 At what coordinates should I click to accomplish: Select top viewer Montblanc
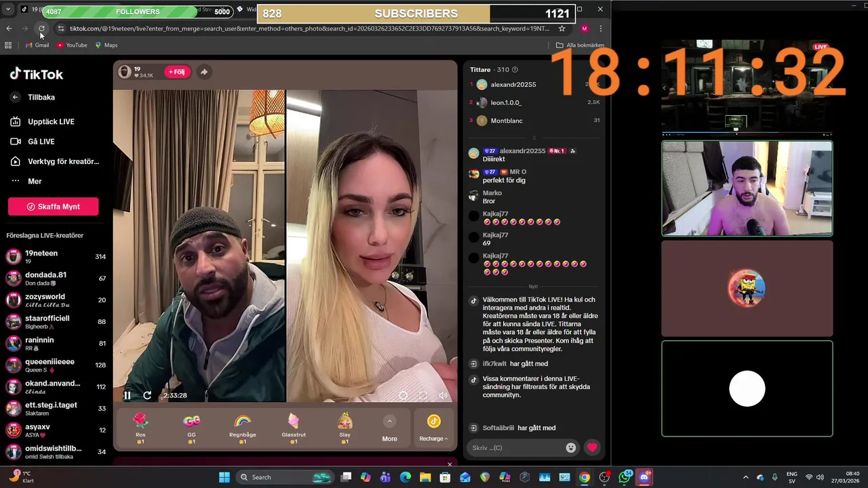507,121
